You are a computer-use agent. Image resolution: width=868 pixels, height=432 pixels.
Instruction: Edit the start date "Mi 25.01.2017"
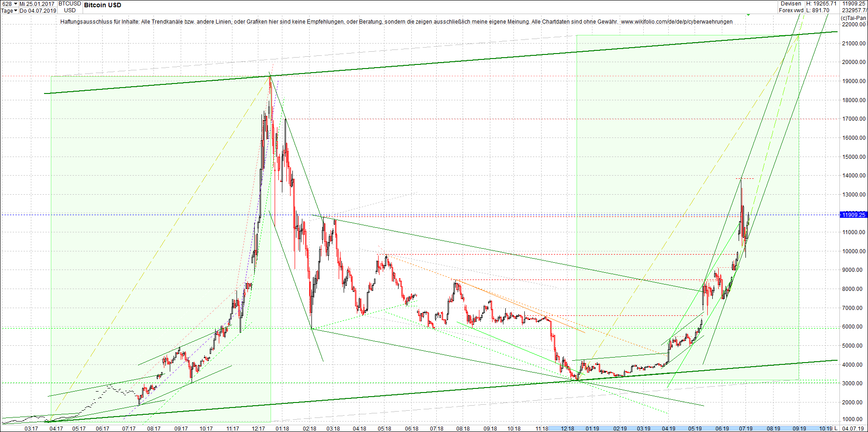37,4
